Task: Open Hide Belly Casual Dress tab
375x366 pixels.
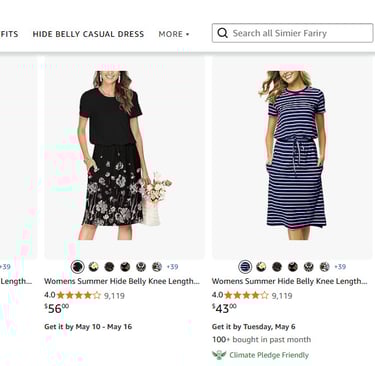Action: click(x=88, y=34)
